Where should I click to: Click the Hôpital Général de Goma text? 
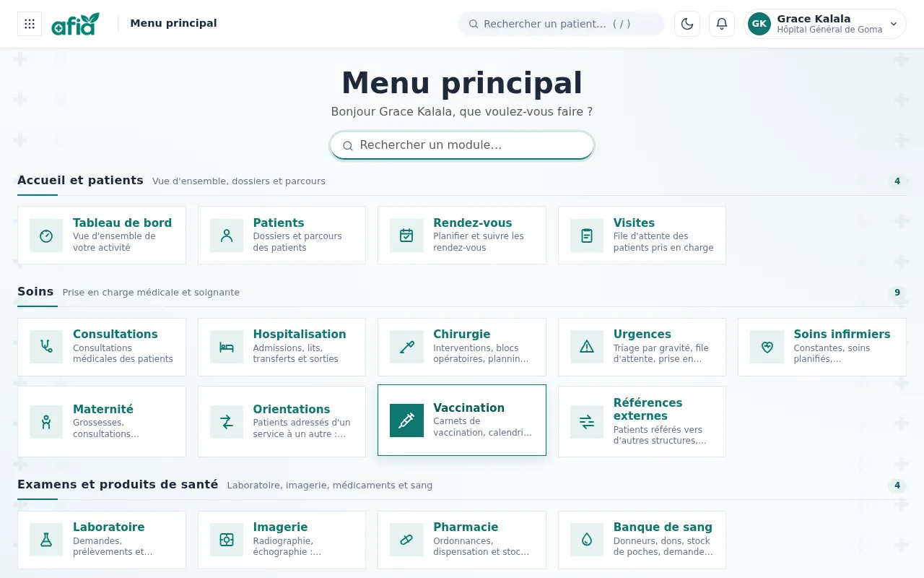829,30
